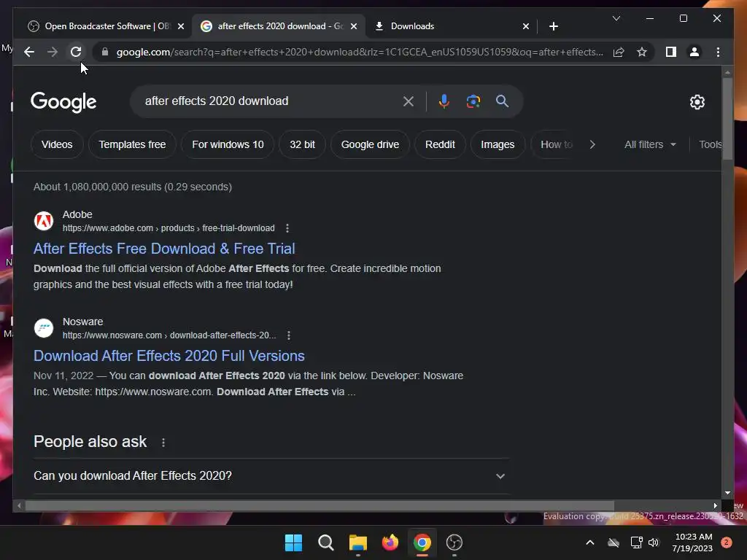Viewport: 747px width, 560px height.
Task: Search by image with Google Lens
Action: (473, 101)
